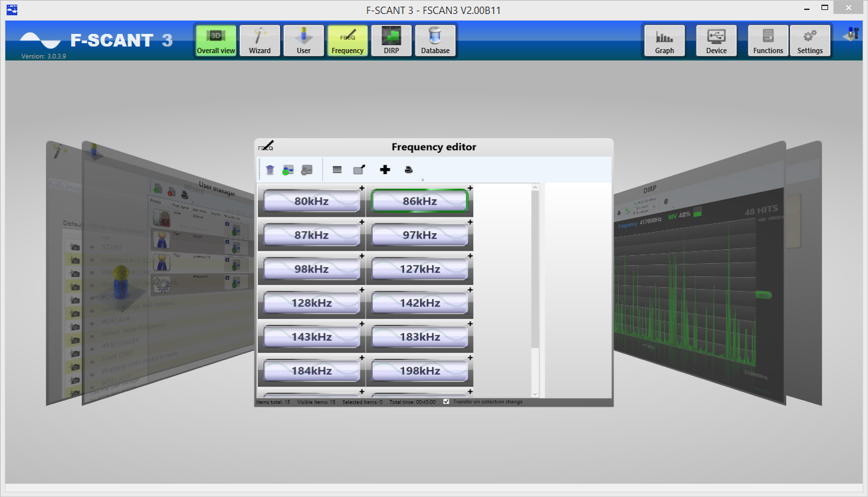Expand the plus on the 80kHz item
Screen dimensions: 868x497
[362, 188]
